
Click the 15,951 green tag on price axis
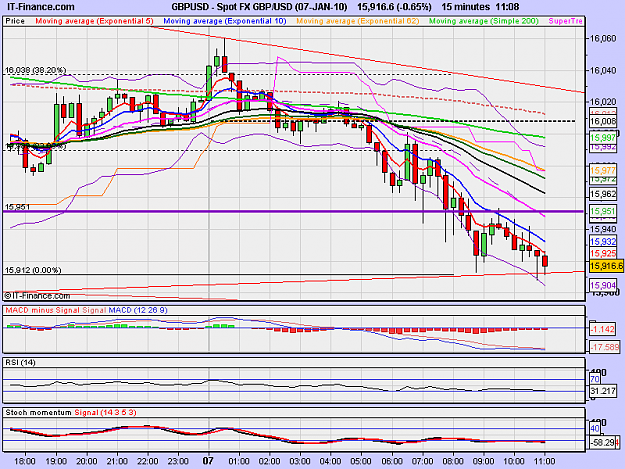(x=603, y=211)
